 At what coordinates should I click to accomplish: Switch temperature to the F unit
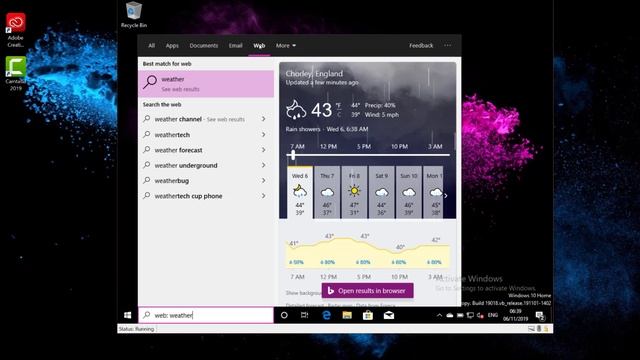338,105
